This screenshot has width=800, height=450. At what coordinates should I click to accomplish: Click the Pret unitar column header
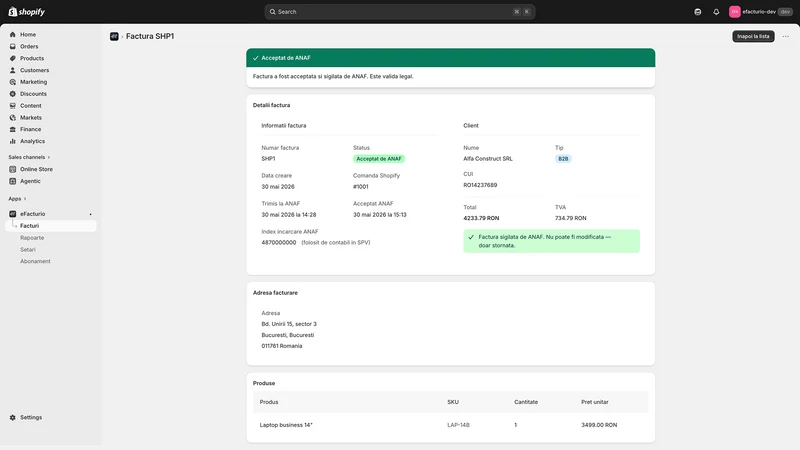[594, 402]
